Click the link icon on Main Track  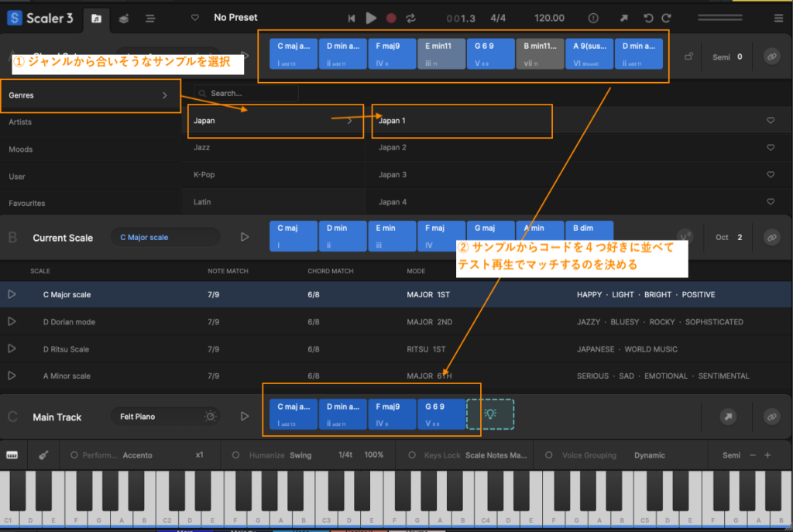771,417
